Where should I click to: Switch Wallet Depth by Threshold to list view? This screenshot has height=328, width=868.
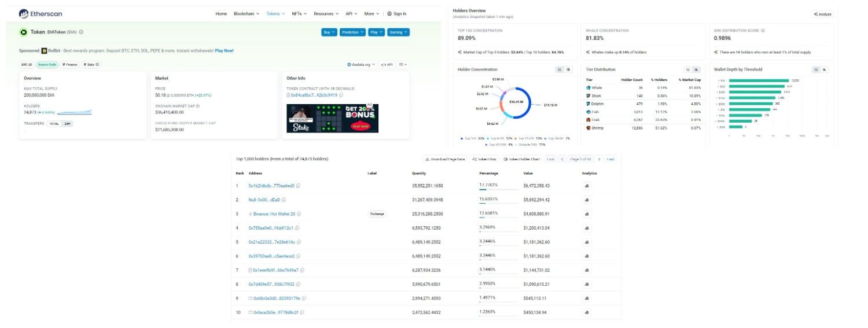click(816, 69)
